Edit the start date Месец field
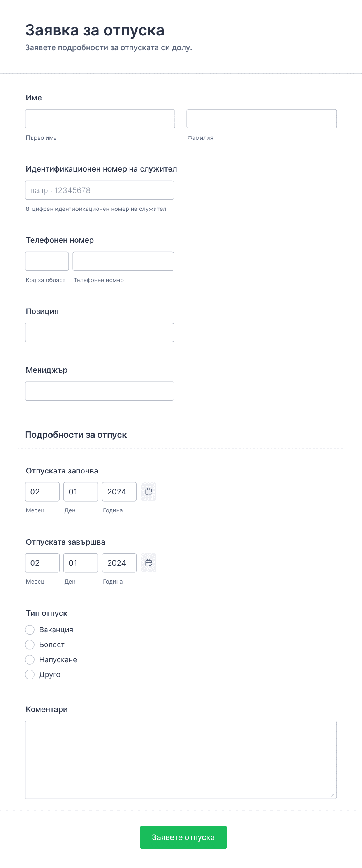The image size is (362, 868). coord(42,492)
